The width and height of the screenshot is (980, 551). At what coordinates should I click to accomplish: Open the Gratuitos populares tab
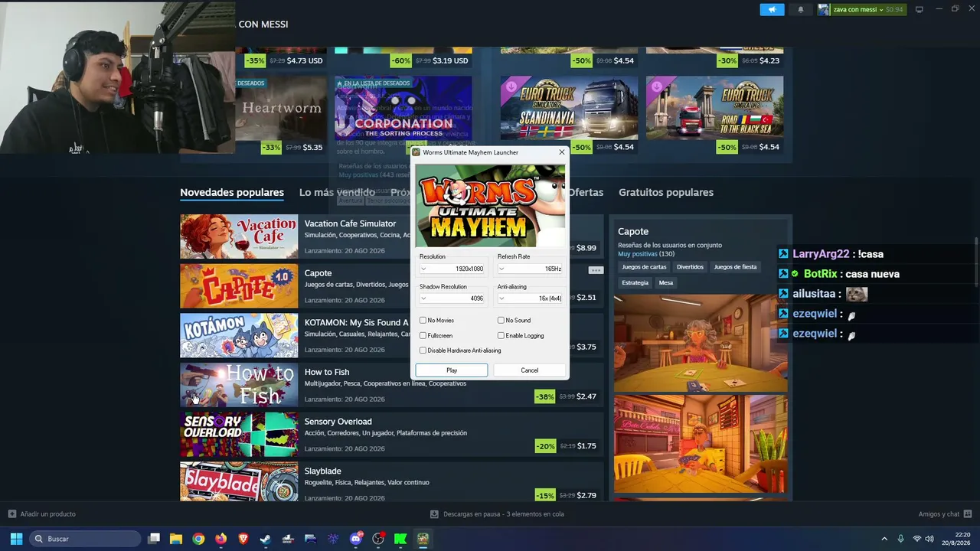(x=666, y=193)
